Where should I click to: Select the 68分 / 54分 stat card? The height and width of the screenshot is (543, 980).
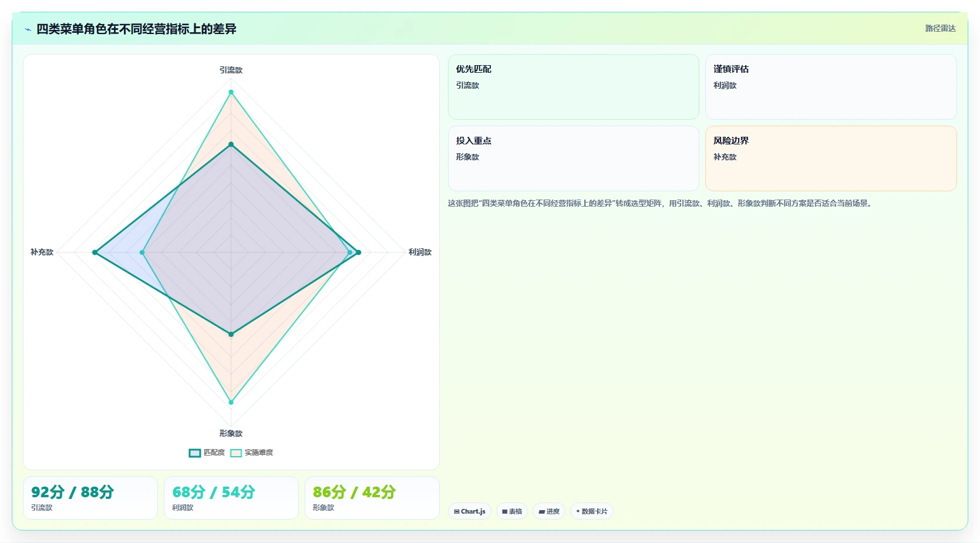[x=231, y=498]
